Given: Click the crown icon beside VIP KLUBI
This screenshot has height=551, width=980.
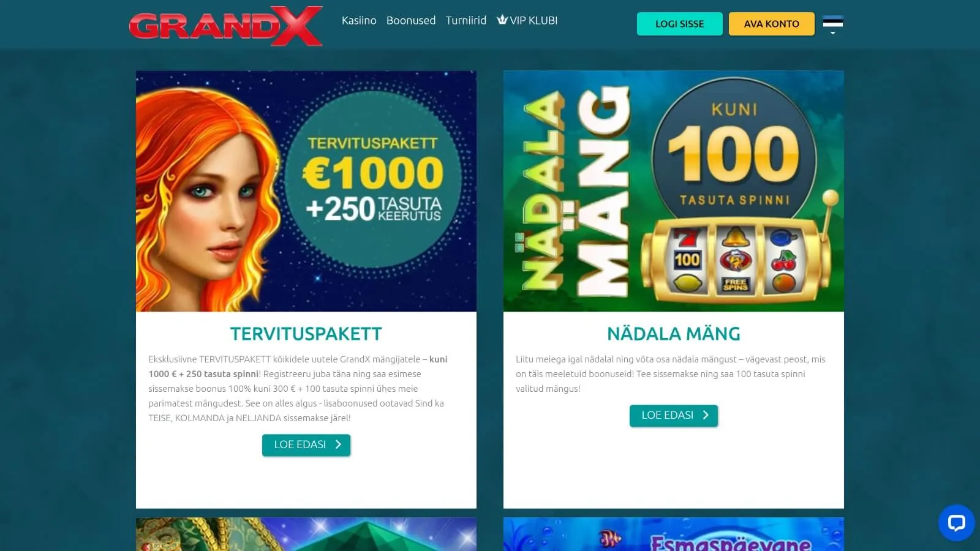Looking at the screenshot, I should click(x=502, y=20).
